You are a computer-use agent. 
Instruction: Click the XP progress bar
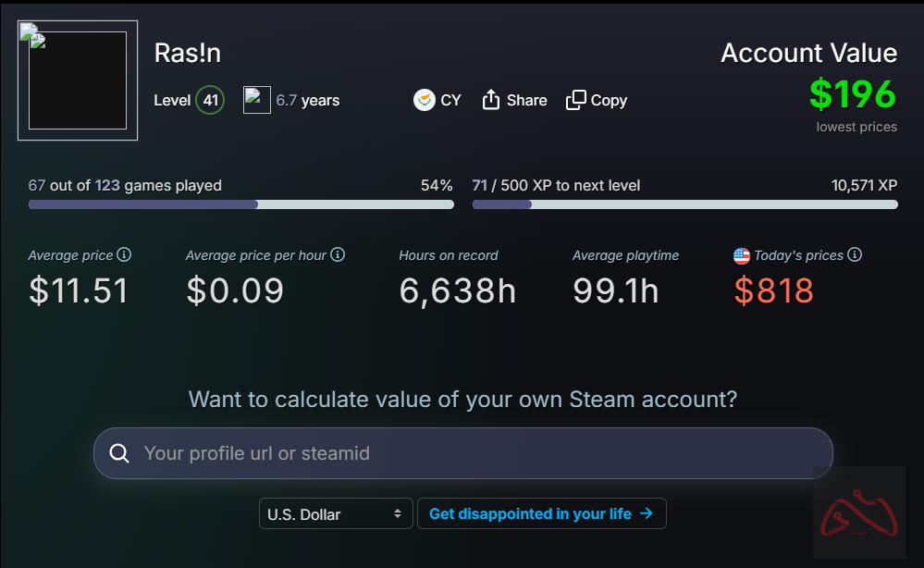click(x=684, y=204)
